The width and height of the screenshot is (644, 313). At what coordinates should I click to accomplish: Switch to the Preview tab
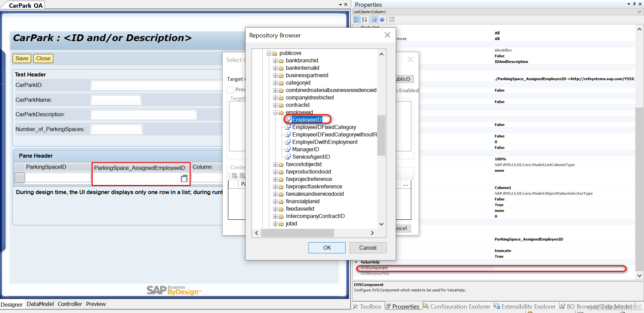[96, 304]
